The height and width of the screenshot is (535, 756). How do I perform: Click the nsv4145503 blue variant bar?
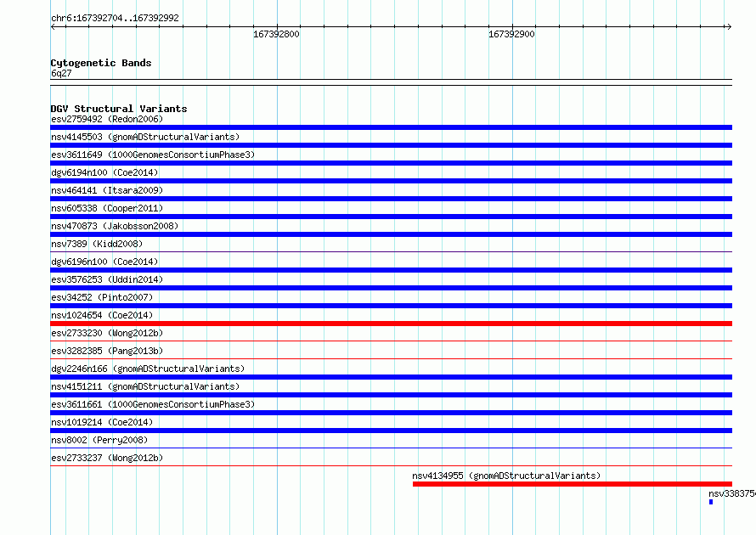391,145
